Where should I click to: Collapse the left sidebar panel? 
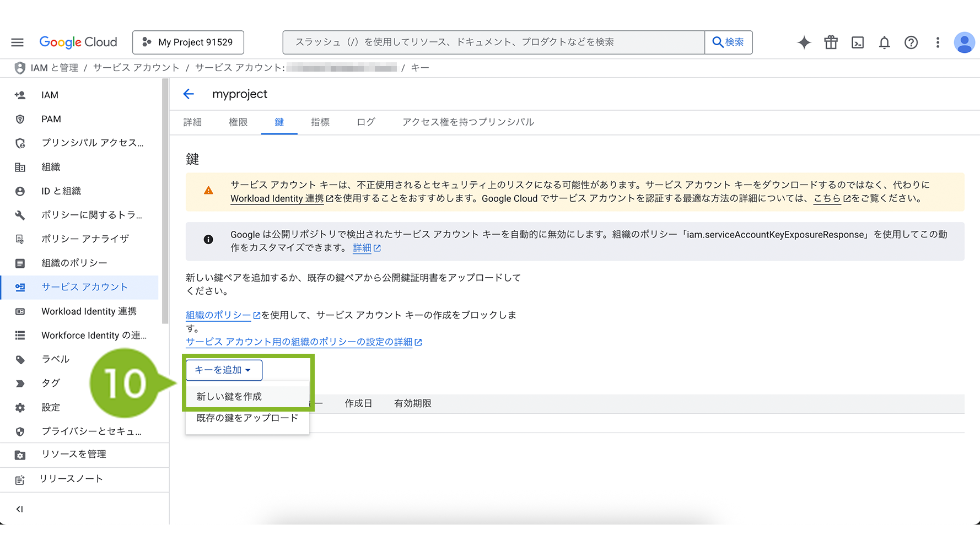click(20, 509)
